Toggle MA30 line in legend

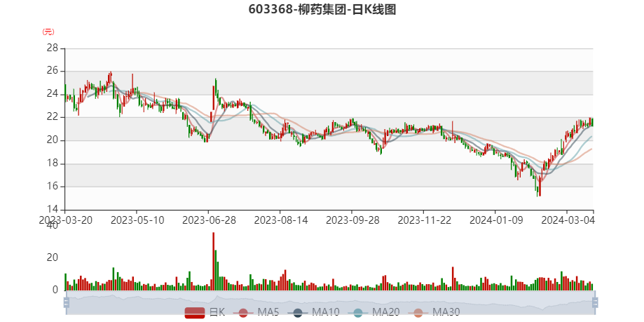[x=434, y=313]
